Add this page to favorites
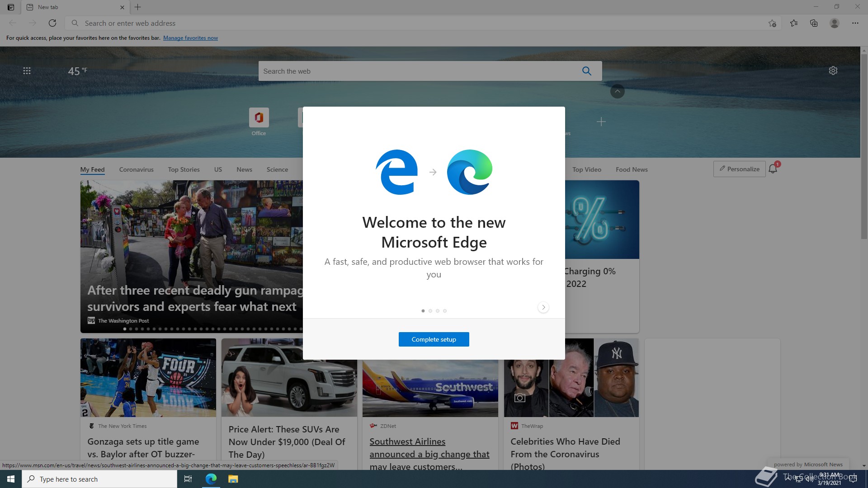This screenshot has height=488, width=868. pyautogui.click(x=772, y=23)
